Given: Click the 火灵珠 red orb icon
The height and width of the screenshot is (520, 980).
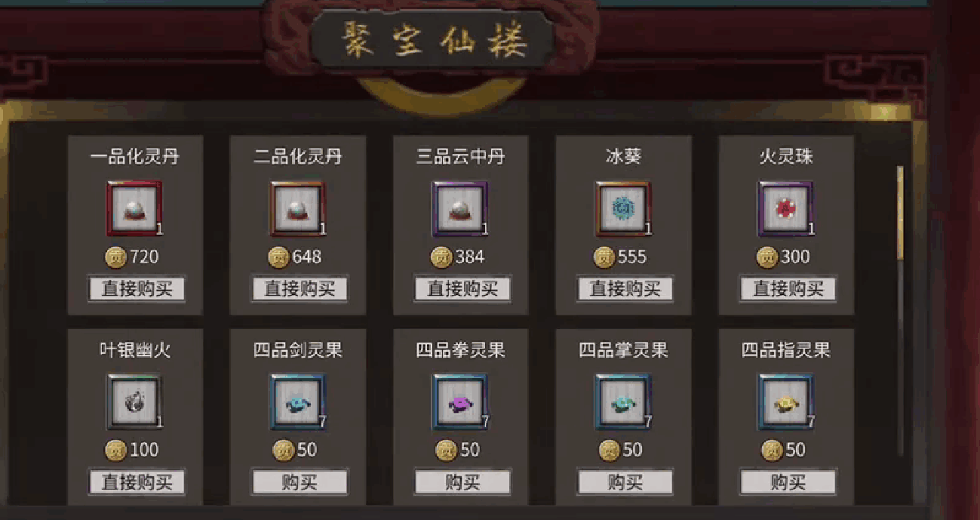Looking at the screenshot, I should 786,208.
